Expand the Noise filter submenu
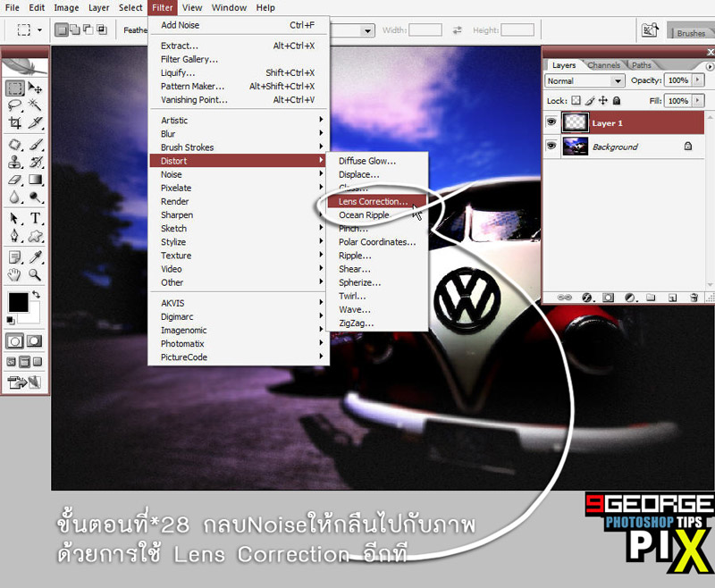This screenshot has height=588, width=715. coord(240,174)
